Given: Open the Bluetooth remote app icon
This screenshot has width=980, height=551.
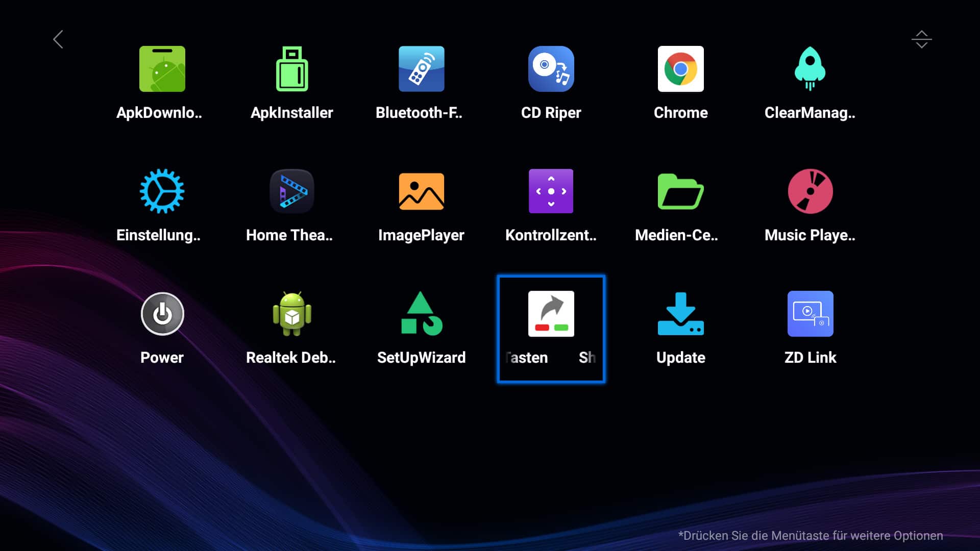Looking at the screenshot, I should (421, 69).
